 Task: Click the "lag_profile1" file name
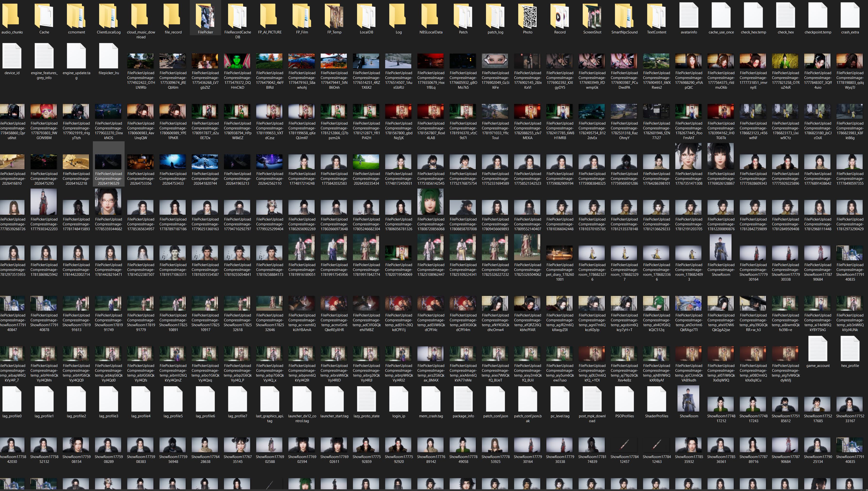click(x=44, y=416)
